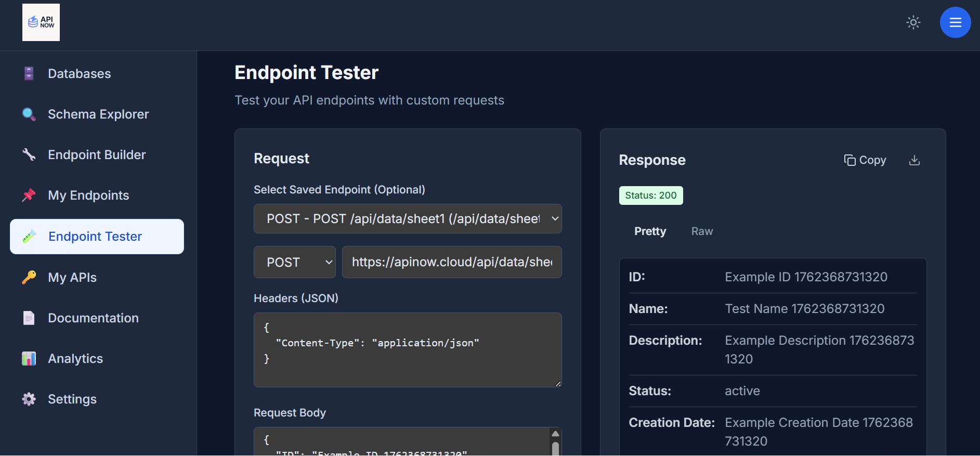The height and width of the screenshot is (456, 980).
Task: Open the POST method dropdown
Action: pos(295,262)
